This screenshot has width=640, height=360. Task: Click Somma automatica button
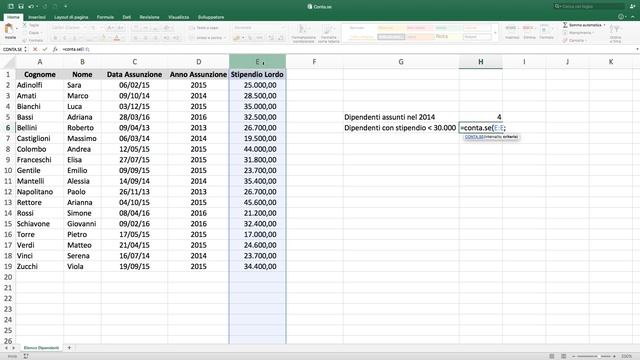[582, 25]
